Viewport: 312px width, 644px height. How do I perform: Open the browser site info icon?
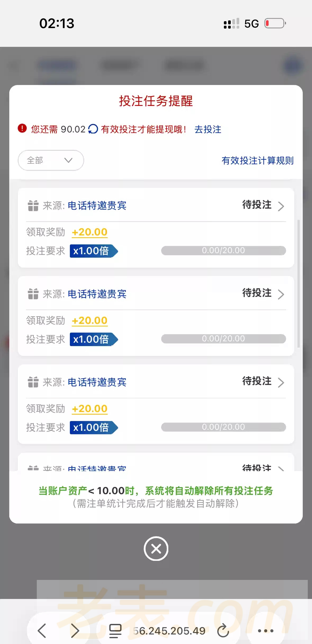115,630
